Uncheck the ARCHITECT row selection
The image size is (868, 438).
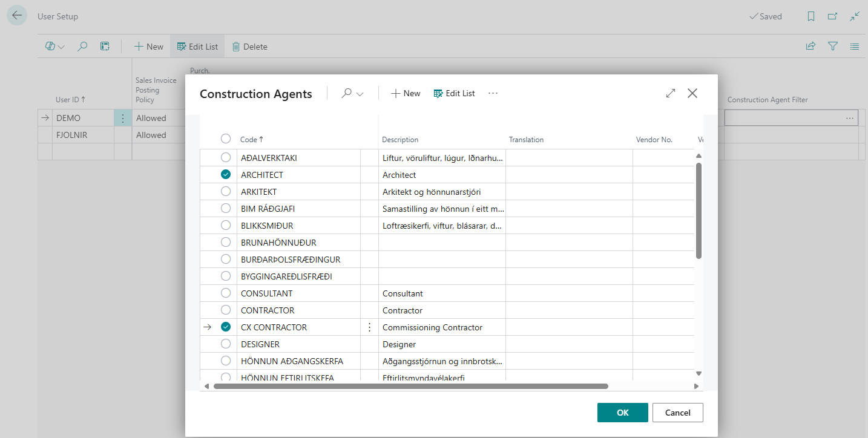coord(226,175)
